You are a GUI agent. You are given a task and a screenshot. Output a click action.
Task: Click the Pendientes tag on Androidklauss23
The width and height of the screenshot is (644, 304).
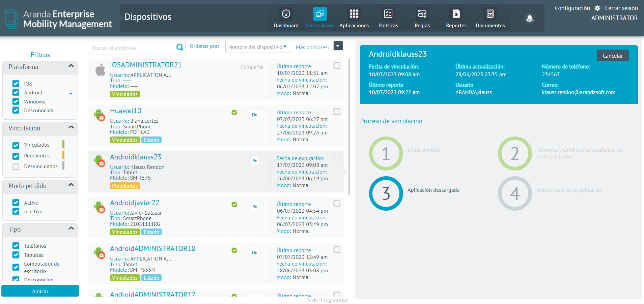(x=125, y=186)
